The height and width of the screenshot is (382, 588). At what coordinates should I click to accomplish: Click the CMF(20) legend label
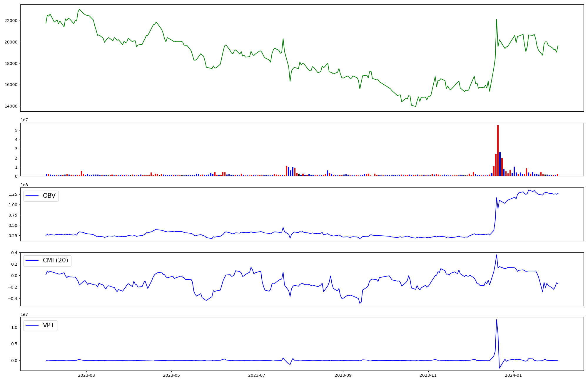pos(55,260)
